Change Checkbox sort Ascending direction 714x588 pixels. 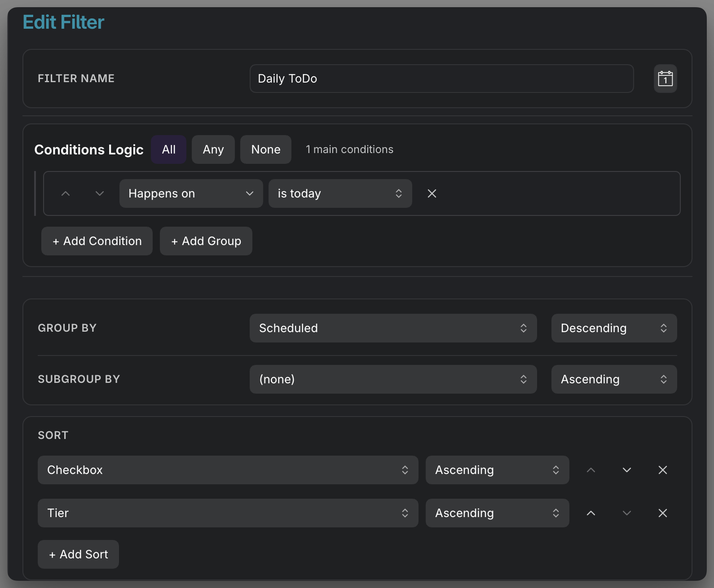click(x=498, y=470)
